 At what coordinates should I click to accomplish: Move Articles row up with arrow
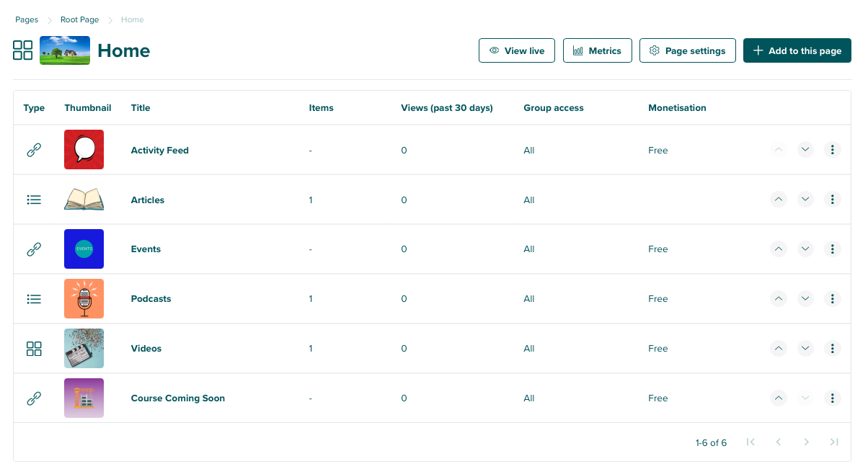[778, 200]
